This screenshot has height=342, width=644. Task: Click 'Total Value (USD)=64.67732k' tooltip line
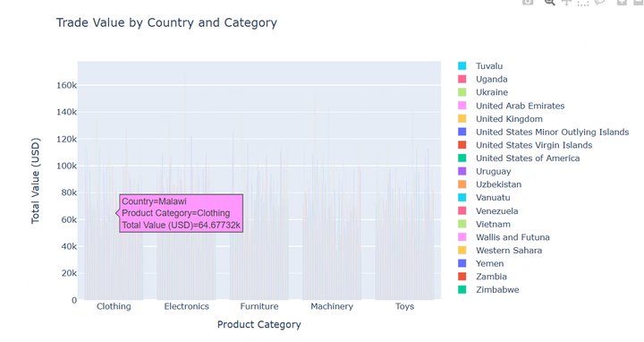[x=181, y=226]
